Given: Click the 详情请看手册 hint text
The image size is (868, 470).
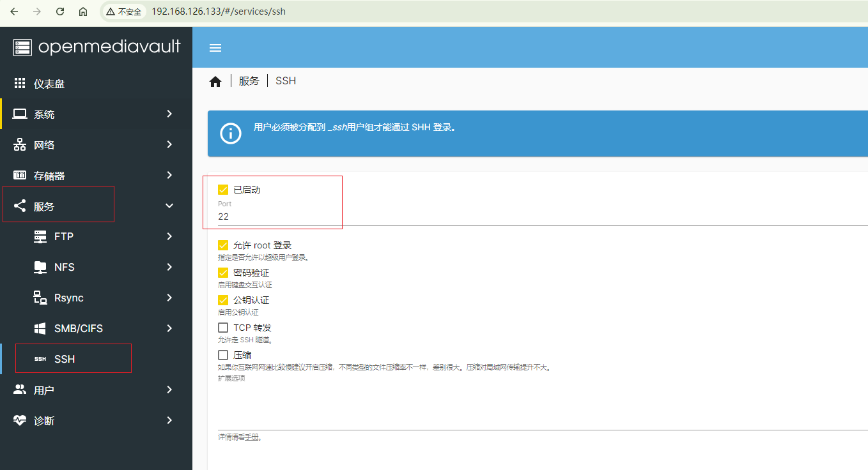Looking at the screenshot, I should [240, 437].
